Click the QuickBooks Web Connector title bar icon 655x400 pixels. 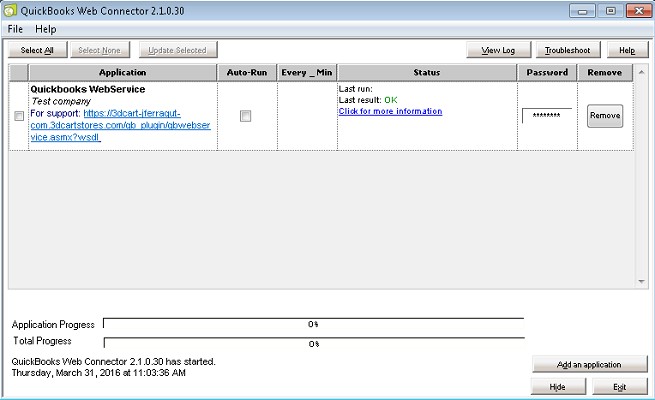click(x=10, y=10)
